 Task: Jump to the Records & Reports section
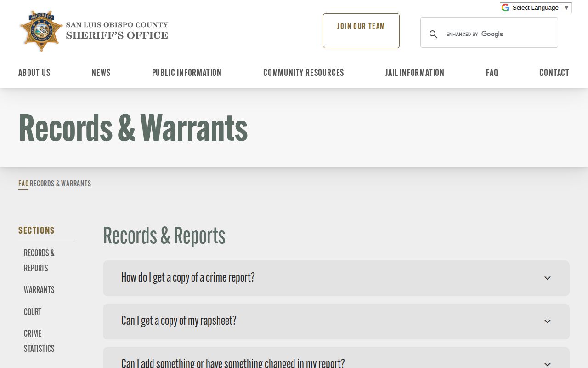39,260
